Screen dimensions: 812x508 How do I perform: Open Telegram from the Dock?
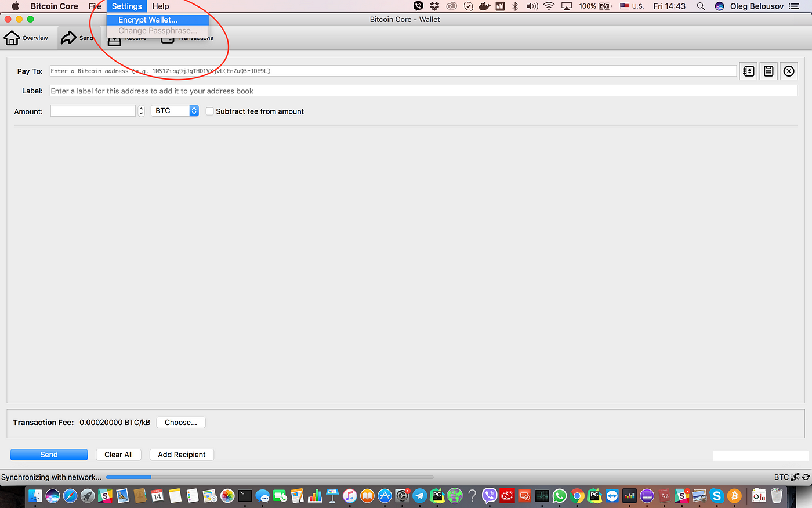[419, 496]
